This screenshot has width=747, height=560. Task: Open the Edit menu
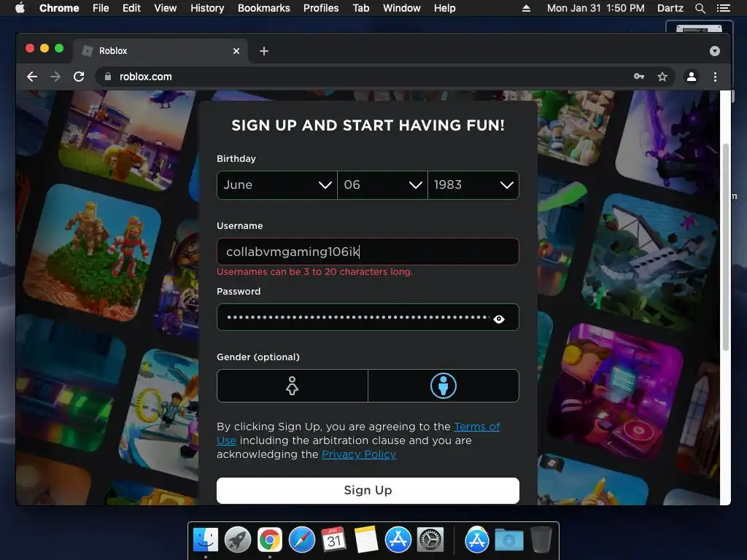point(131,8)
